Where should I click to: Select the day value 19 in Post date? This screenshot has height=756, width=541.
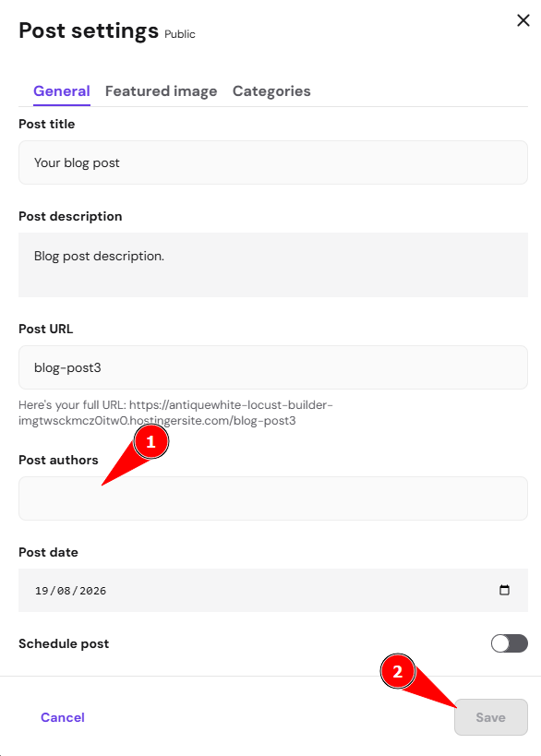(42, 591)
